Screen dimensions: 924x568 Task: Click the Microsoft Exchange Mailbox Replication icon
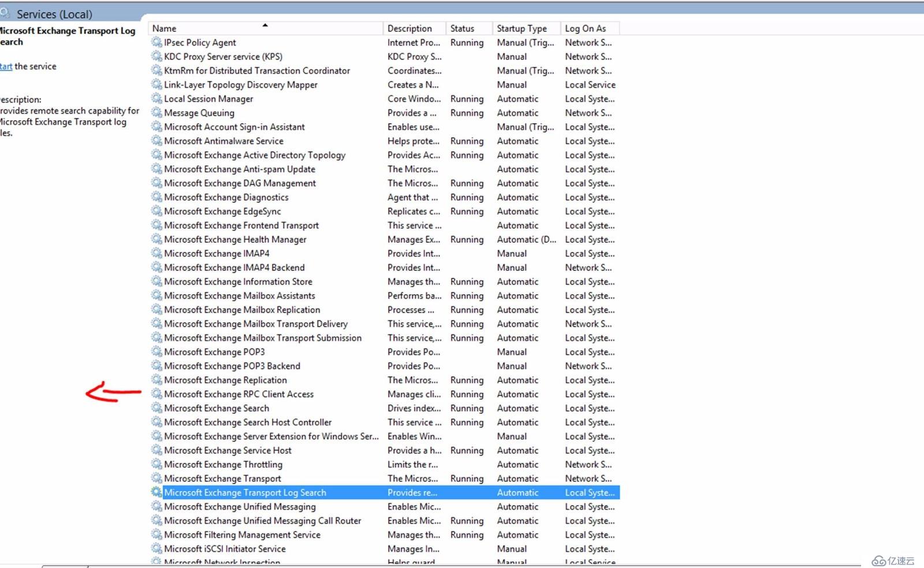(157, 309)
